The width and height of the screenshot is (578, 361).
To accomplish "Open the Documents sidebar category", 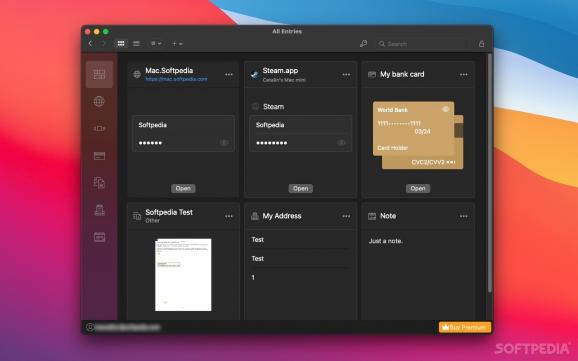I will (99, 183).
